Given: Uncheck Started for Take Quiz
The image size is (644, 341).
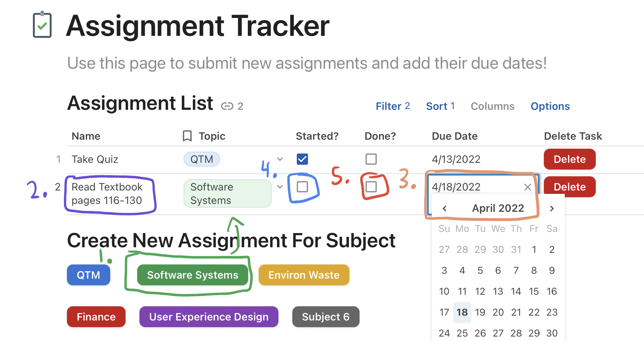Looking at the screenshot, I should point(302,159).
